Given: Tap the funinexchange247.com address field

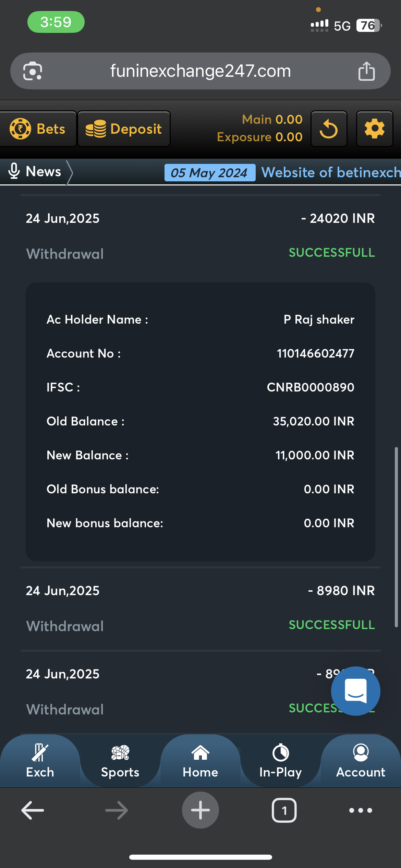Looking at the screenshot, I should point(200,71).
